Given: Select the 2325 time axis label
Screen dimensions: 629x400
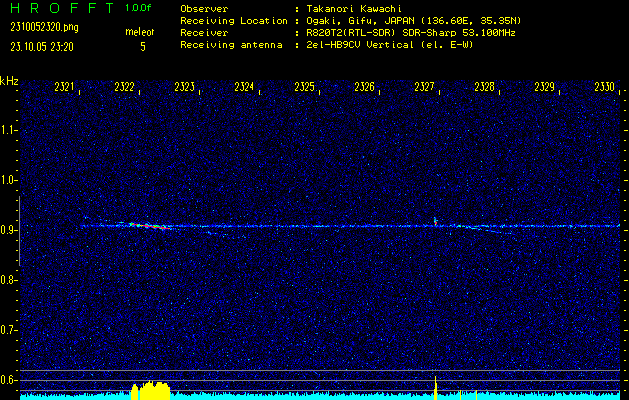Looking at the screenshot, I should click(305, 88).
